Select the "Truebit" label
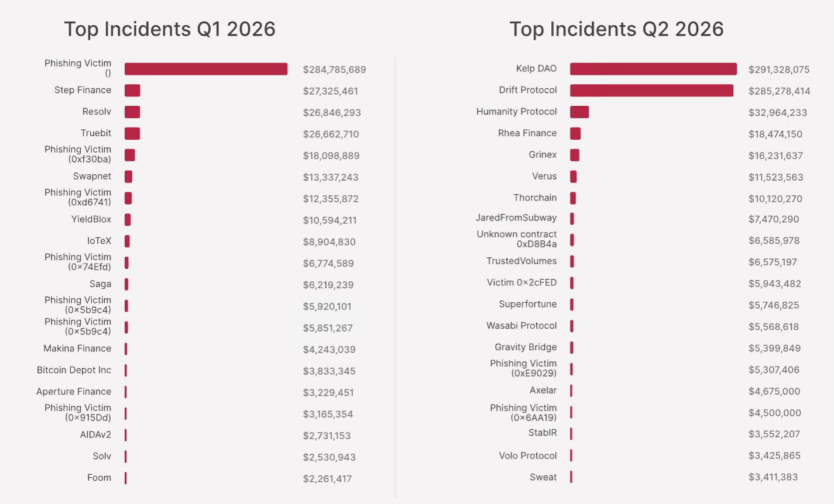 click(x=96, y=133)
